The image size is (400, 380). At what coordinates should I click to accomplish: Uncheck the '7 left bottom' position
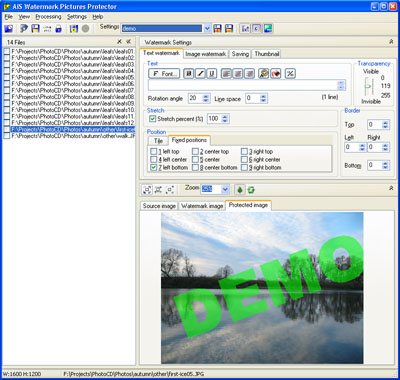tap(153, 167)
